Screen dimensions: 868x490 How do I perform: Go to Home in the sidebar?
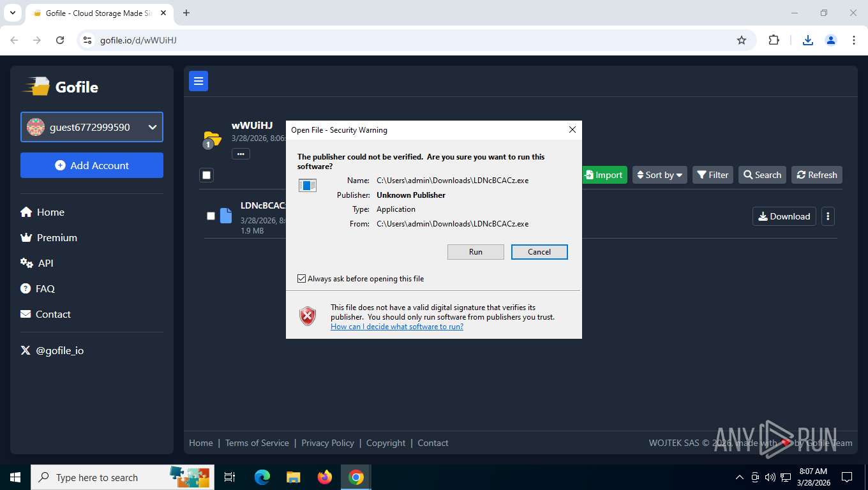[42, 212]
